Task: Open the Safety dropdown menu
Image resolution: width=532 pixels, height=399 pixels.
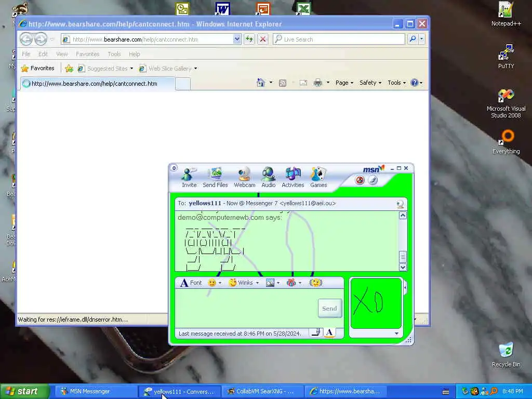Action: (x=370, y=83)
